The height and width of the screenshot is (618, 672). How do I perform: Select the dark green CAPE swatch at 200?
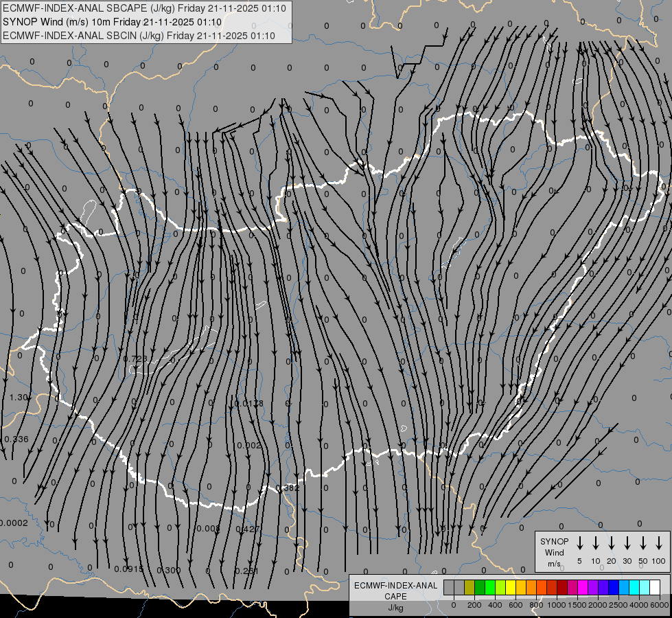point(480,587)
